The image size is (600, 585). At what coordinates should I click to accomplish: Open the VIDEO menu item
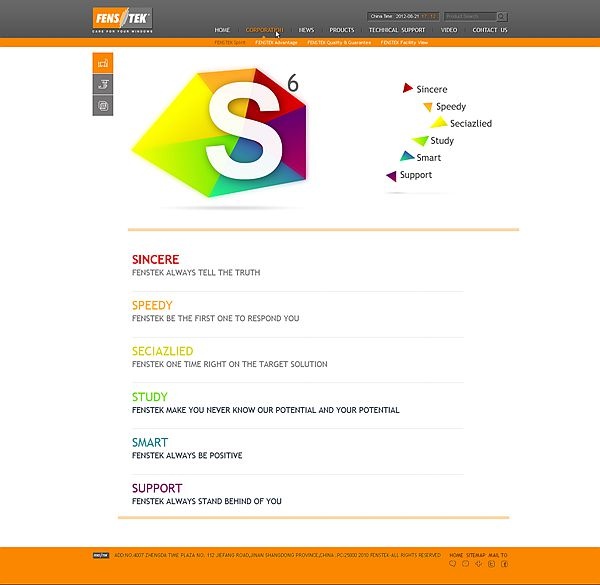[x=449, y=30]
